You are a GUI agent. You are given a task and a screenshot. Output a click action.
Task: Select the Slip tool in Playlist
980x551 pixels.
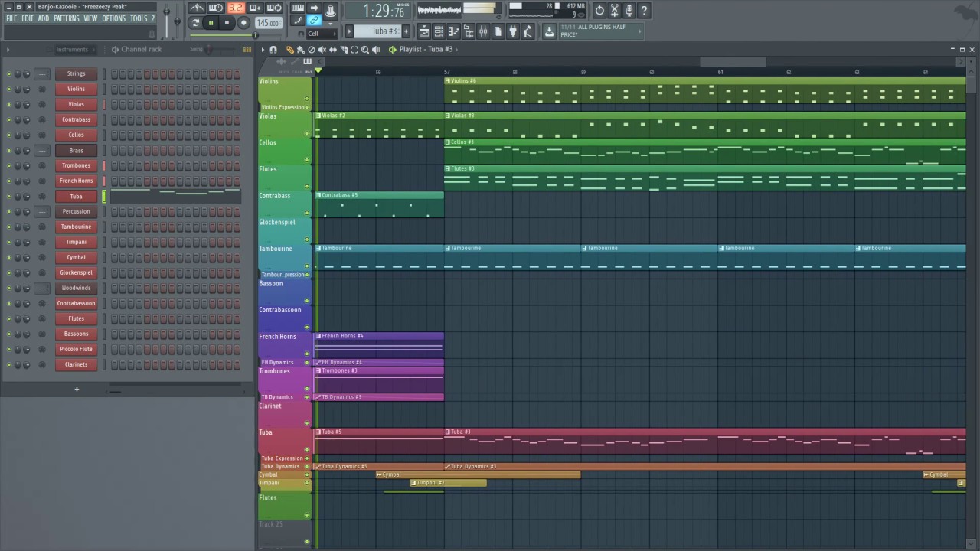click(332, 50)
